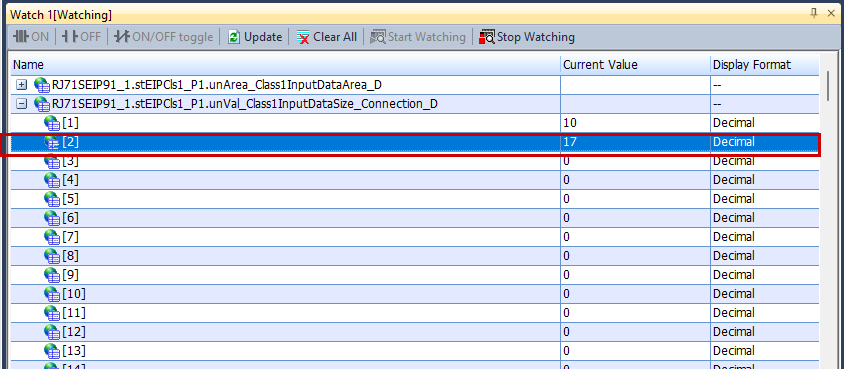Click the Start Watching magnifier icon
Image resolution: width=844 pixels, height=369 pixels.
coord(378,37)
